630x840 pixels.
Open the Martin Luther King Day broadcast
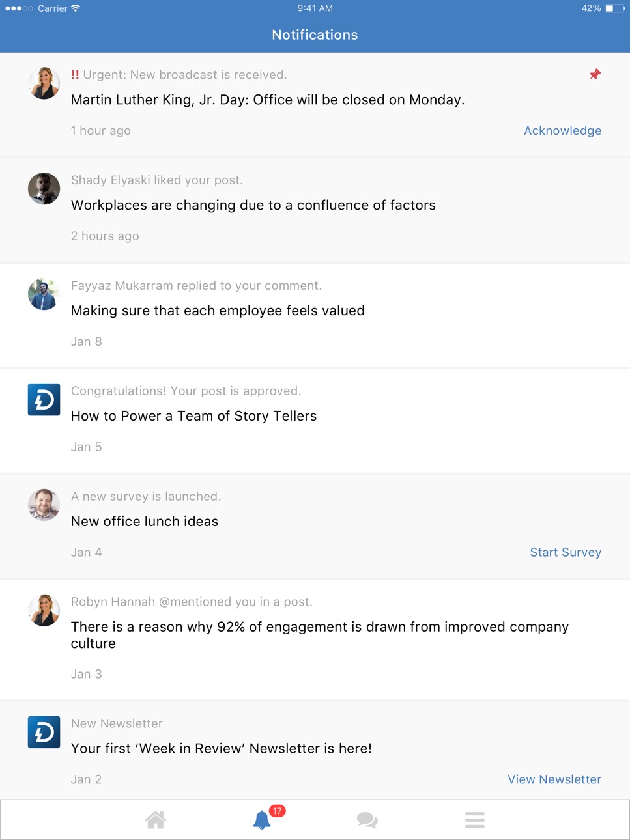[x=268, y=100]
